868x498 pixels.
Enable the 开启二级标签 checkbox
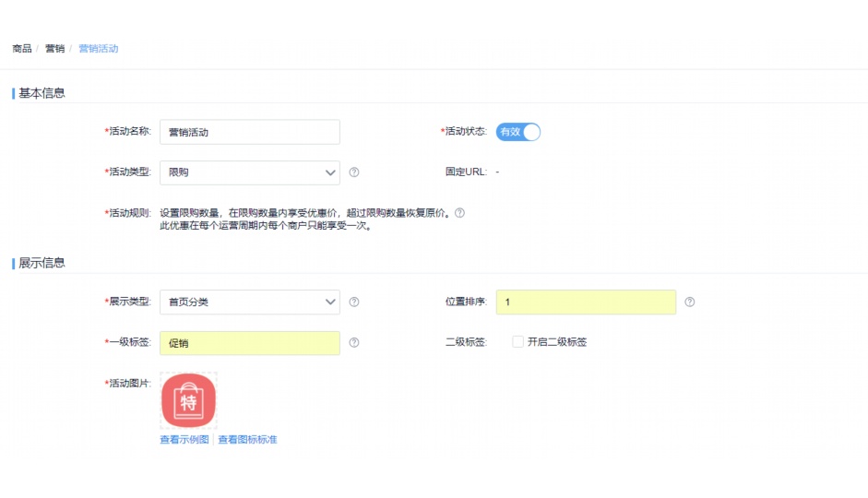coord(518,342)
